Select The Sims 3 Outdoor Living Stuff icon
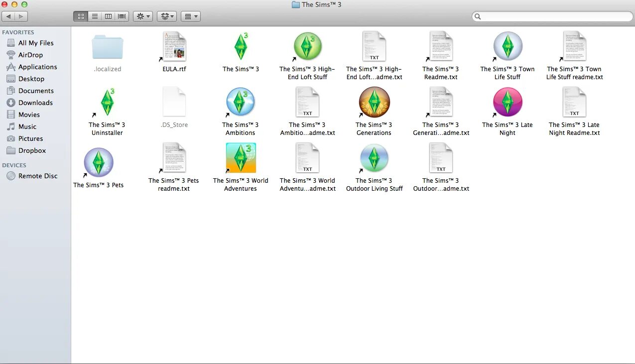This screenshot has width=635, height=364. (374, 158)
